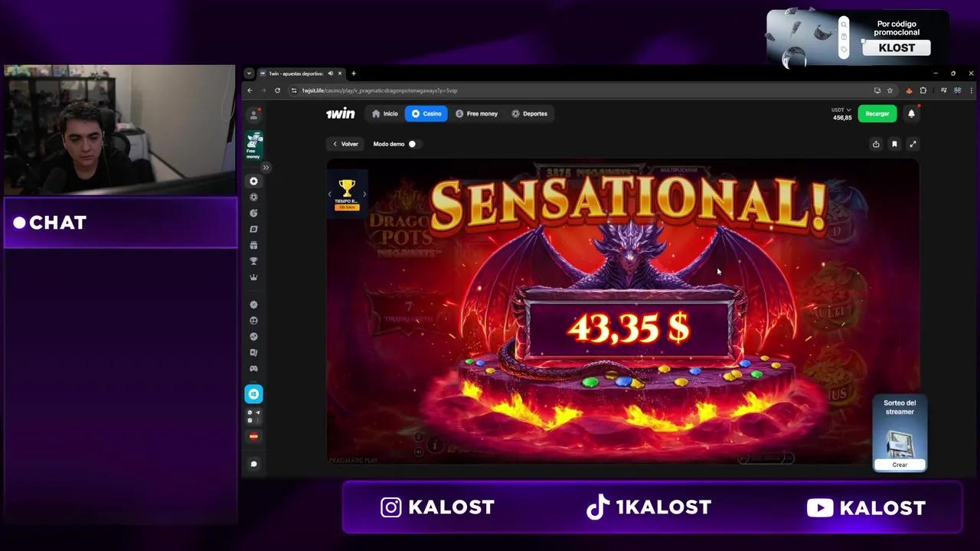Open the browser tab search dropdown

click(x=249, y=73)
